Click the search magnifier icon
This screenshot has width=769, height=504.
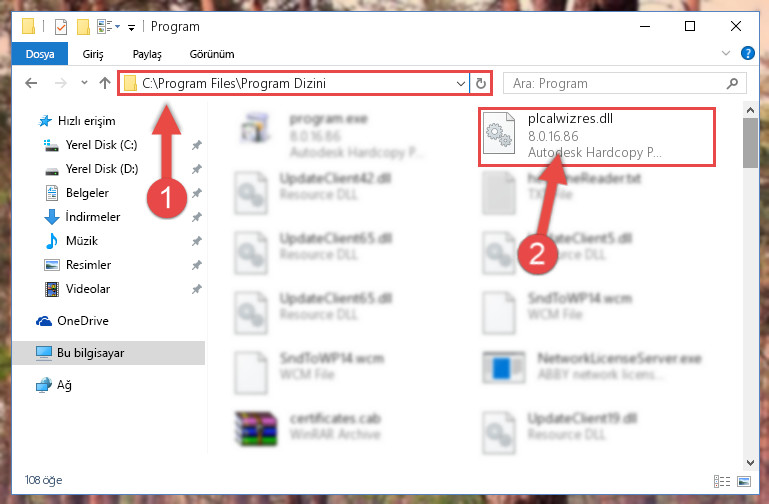coord(732,83)
